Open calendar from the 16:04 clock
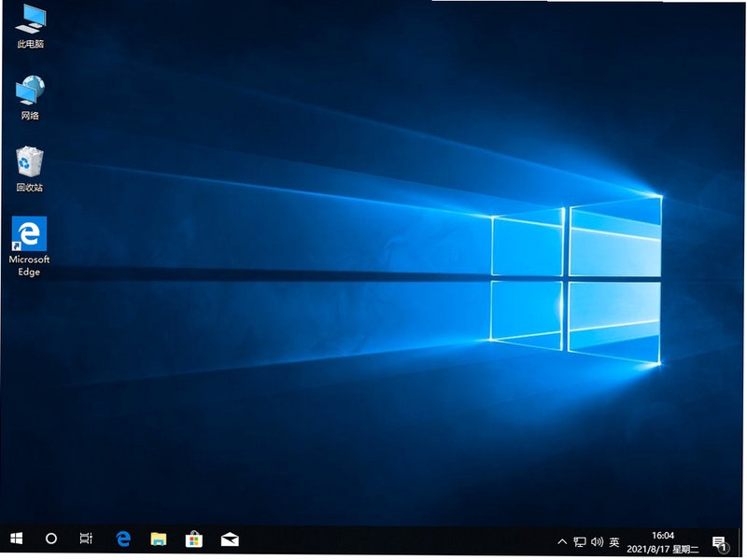The width and height of the screenshot is (747, 560). (x=663, y=542)
